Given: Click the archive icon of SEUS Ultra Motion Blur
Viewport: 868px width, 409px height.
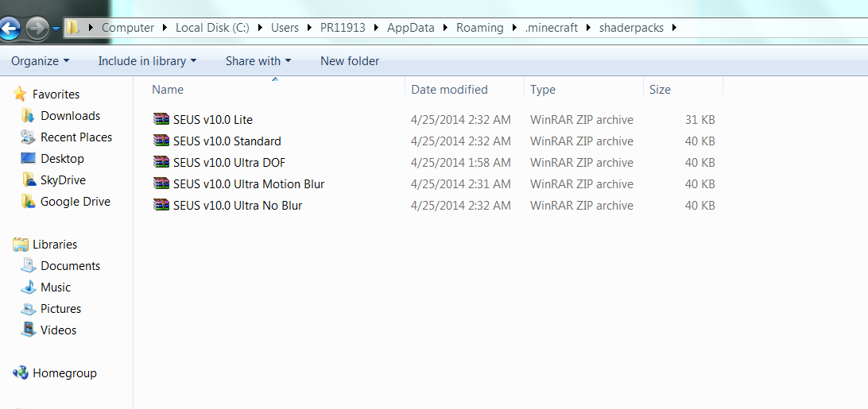Looking at the screenshot, I should 161,183.
